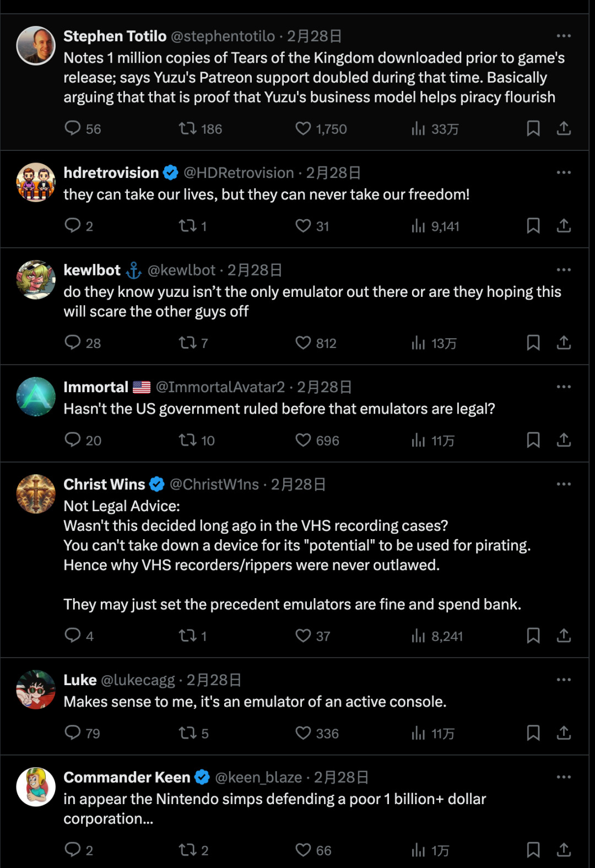This screenshot has width=595, height=868.
Task: Open more options on Christ Wins tweet
Action: (x=564, y=484)
